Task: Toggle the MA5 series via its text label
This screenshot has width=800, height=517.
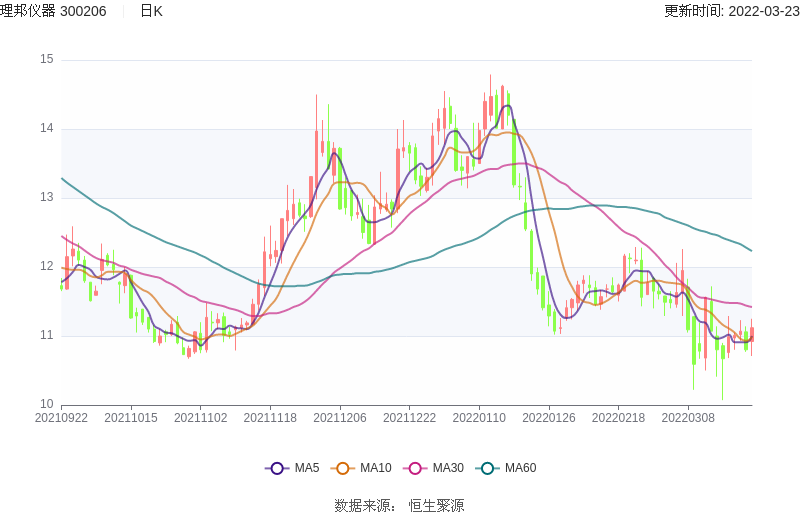Action: pos(307,468)
